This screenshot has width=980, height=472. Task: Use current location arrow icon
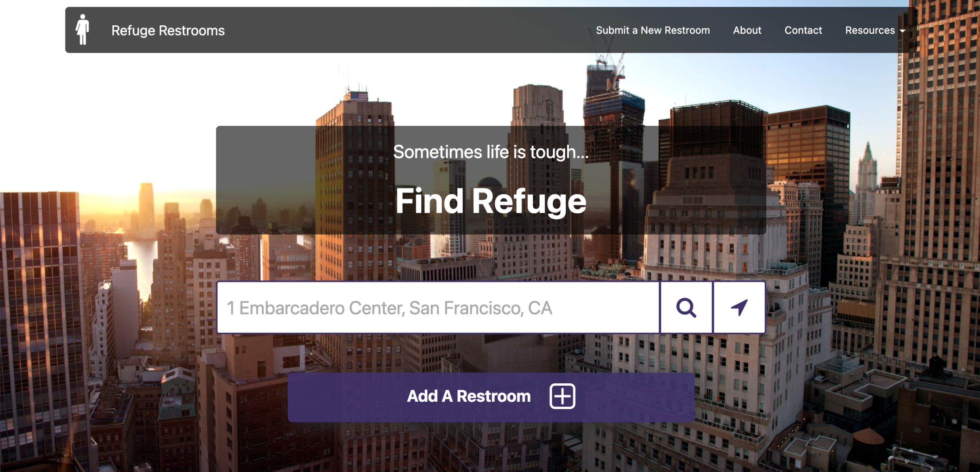click(x=739, y=308)
